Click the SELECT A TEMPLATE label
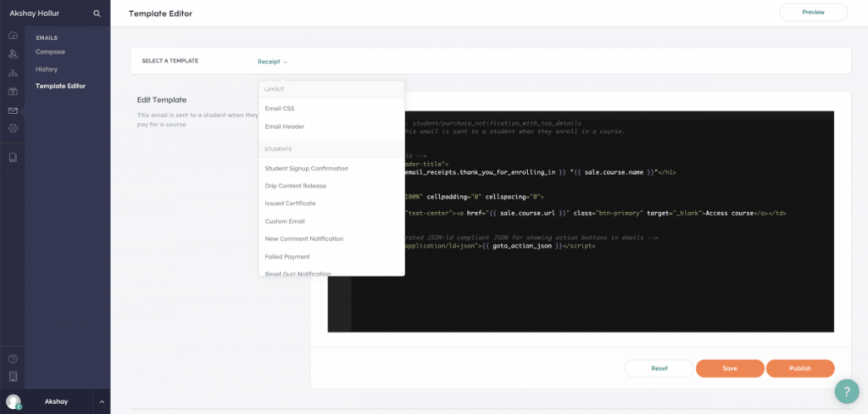Viewport: 868px width, 414px height. [170, 61]
